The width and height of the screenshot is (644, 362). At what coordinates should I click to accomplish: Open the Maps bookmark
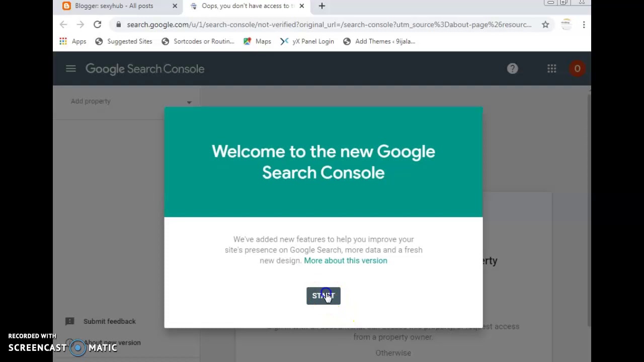[257, 41]
